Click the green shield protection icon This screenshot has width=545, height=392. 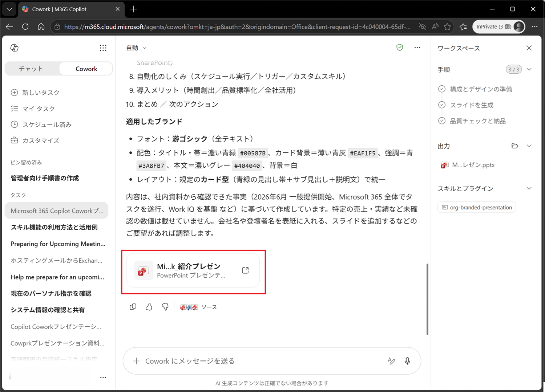(x=400, y=48)
